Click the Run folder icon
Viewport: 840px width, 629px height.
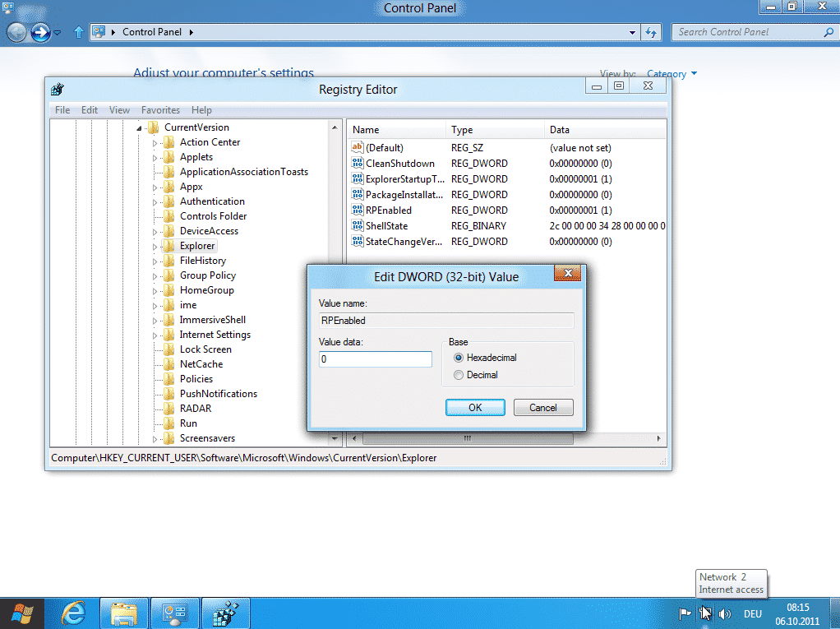(168, 423)
